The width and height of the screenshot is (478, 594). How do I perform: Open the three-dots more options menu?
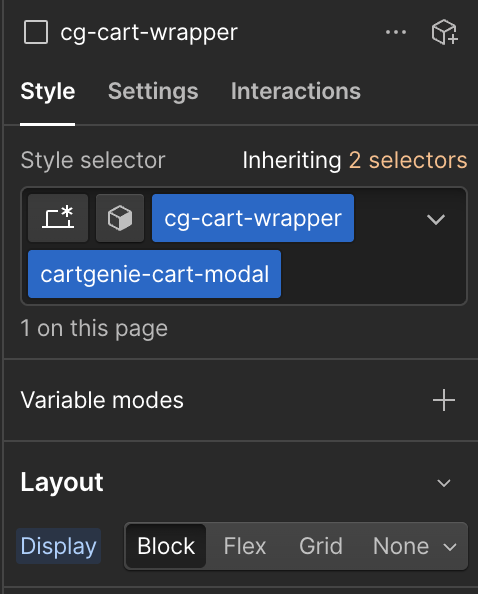396,32
